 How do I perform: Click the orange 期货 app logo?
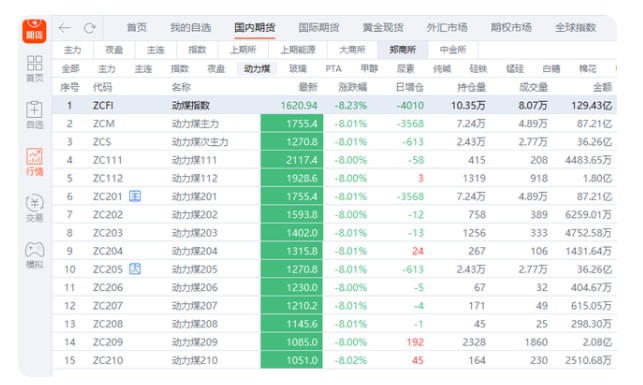(x=34, y=30)
